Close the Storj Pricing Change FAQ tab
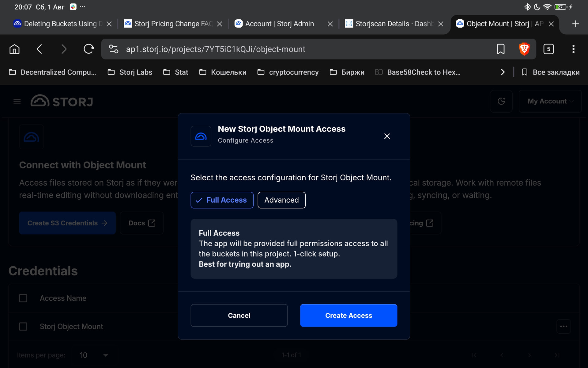Image resolution: width=588 pixels, height=368 pixels. [220, 24]
